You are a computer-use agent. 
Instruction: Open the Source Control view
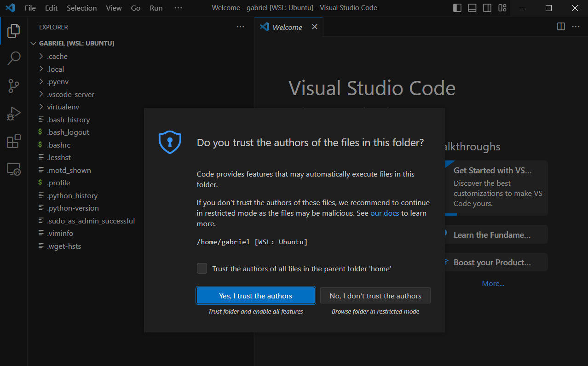tap(13, 86)
